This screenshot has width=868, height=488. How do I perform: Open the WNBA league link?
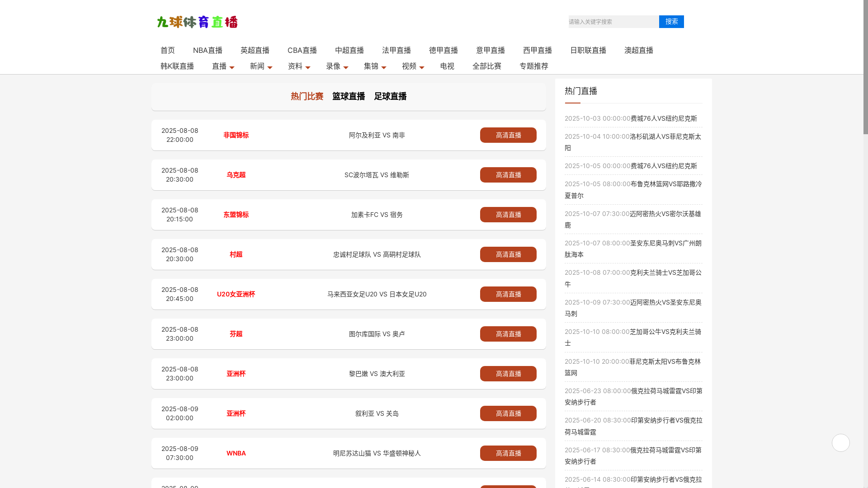pyautogui.click(x=236, y=453)
